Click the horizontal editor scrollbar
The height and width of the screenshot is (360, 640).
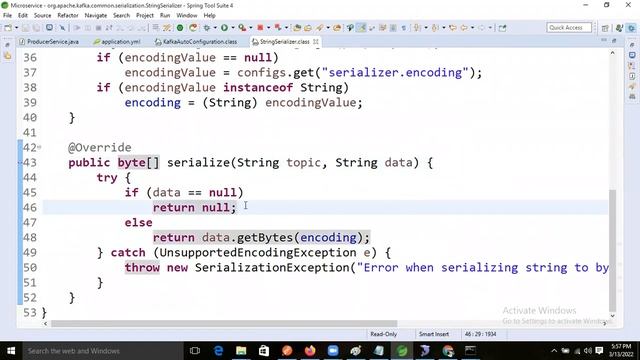click(x=224, y=324)
